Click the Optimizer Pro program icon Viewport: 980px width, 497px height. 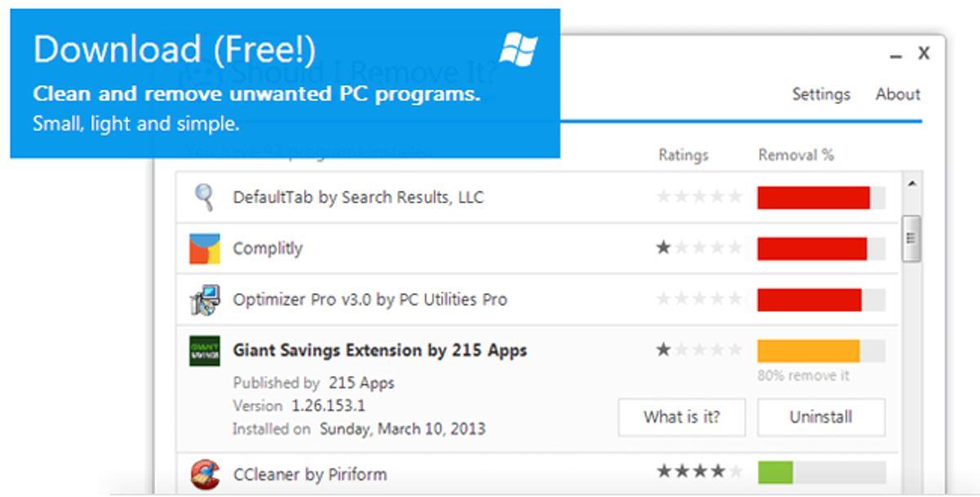(x=204, y=300)
